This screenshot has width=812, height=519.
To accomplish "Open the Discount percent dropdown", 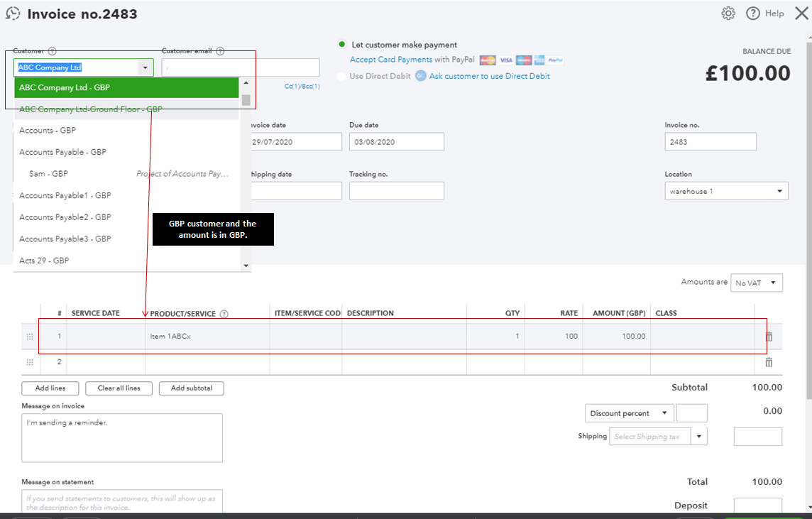I will click(629, 413).
